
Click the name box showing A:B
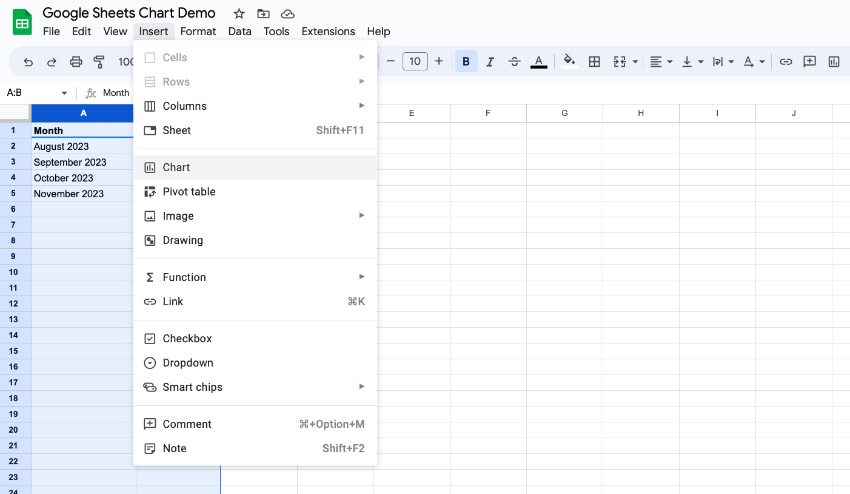[x=31, y=93]
